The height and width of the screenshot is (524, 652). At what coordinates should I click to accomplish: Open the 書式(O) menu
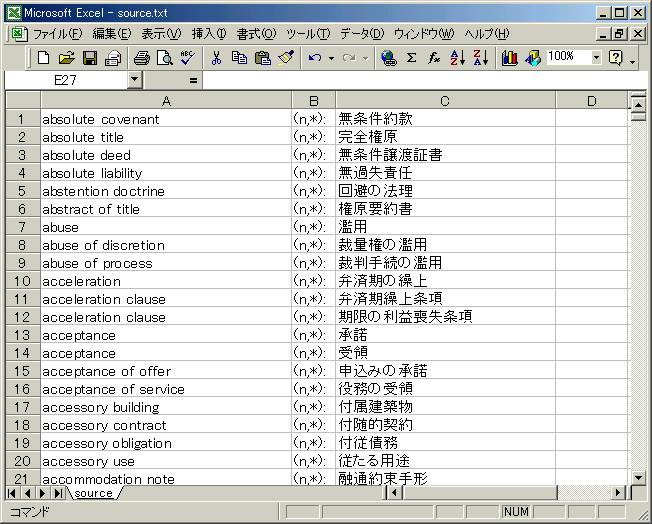tap(256, 34)
